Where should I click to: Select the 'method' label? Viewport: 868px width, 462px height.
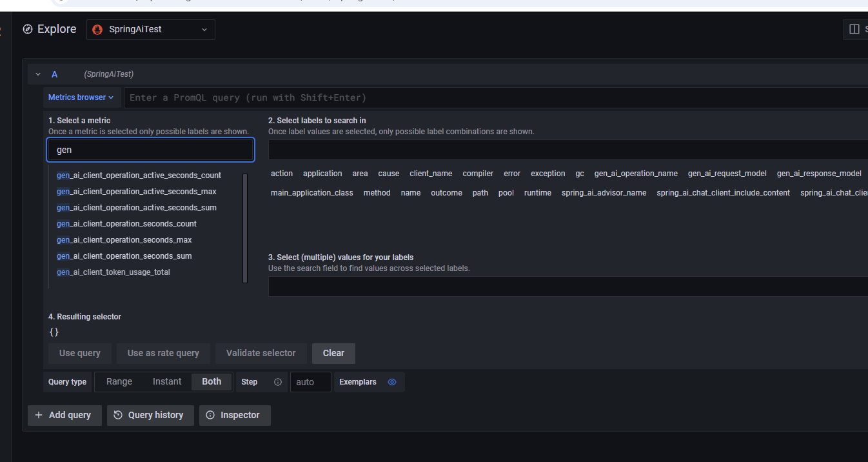tap(377, 193)
